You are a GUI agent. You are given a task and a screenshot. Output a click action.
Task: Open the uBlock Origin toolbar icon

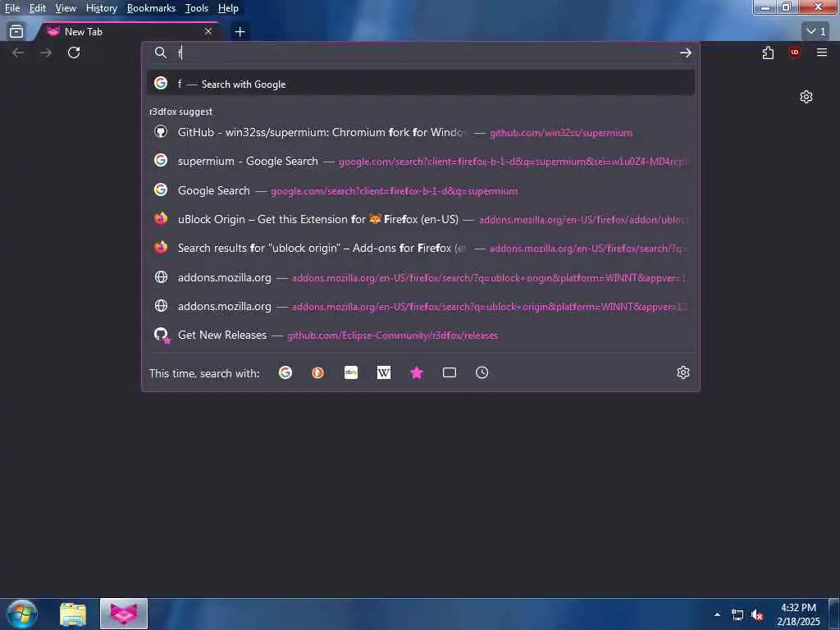click(794, 52)
